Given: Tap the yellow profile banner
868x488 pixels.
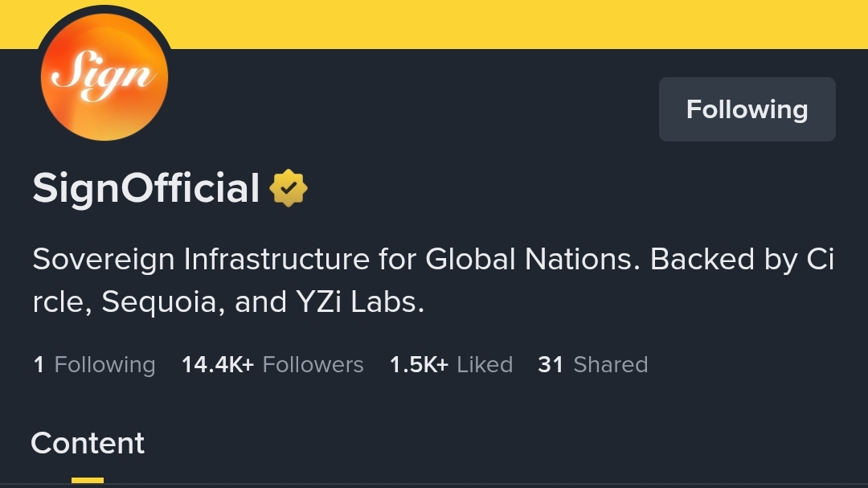Looking at the screenshot, I should [x=514, y=23].
